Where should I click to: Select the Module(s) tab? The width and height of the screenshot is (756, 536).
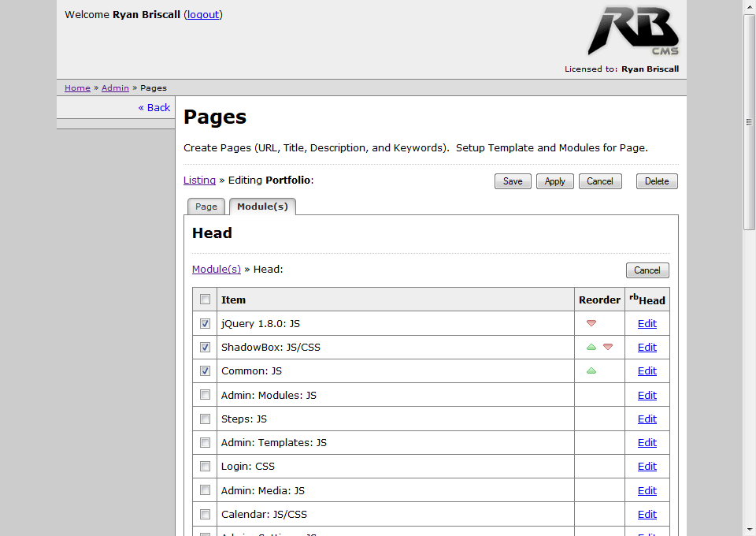tap(262, 207)
